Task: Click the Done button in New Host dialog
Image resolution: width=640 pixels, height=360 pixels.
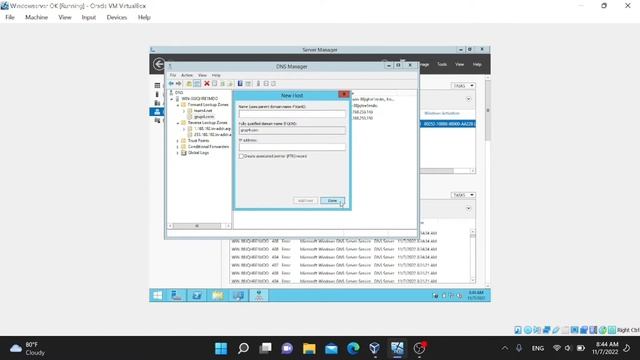Action: [332, 201]
